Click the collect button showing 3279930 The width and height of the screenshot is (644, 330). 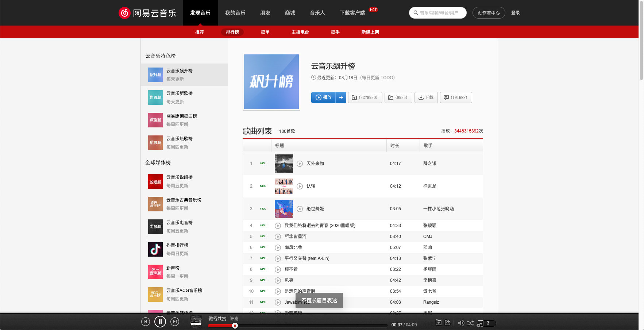[x=365, y=97]
